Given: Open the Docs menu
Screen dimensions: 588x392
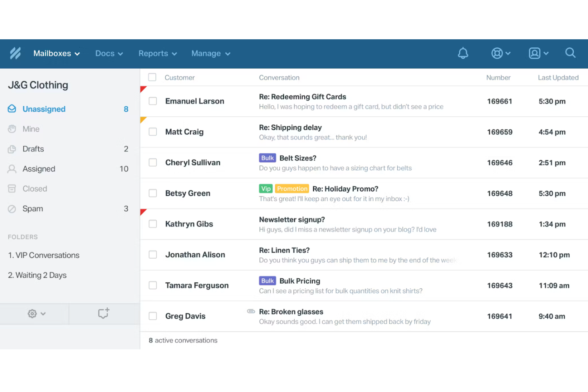Looking at the screenshot, I should 108,53.
